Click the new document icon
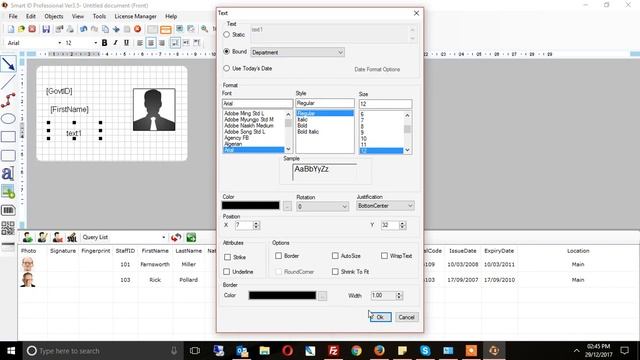The width and height of the screenshot is (640, 360). tap(11, 29)
